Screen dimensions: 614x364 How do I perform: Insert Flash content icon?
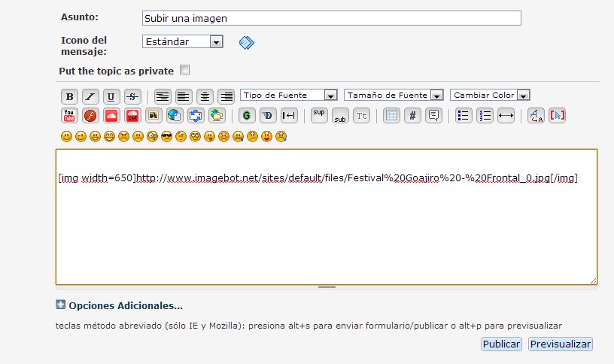point(90,116)
